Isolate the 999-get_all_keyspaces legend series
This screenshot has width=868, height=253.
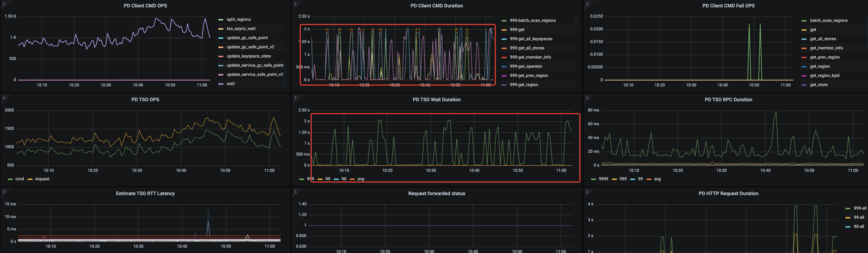[531, 39]
